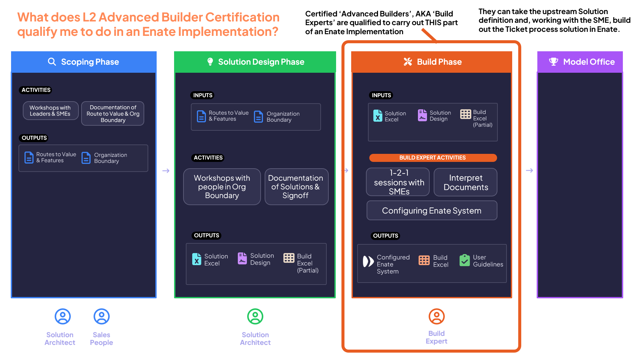
Task: Click the magnifier icon beside Scoping Phase
Action: [x=52, y=62]
